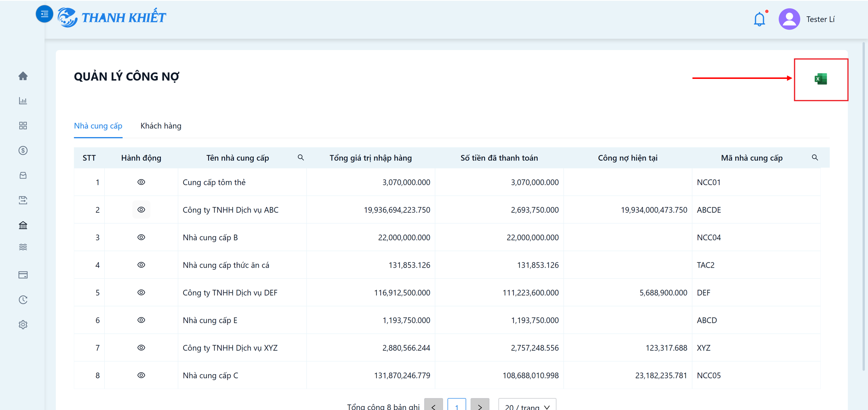Open the bank debt management sidebar icon

point(23,225)
